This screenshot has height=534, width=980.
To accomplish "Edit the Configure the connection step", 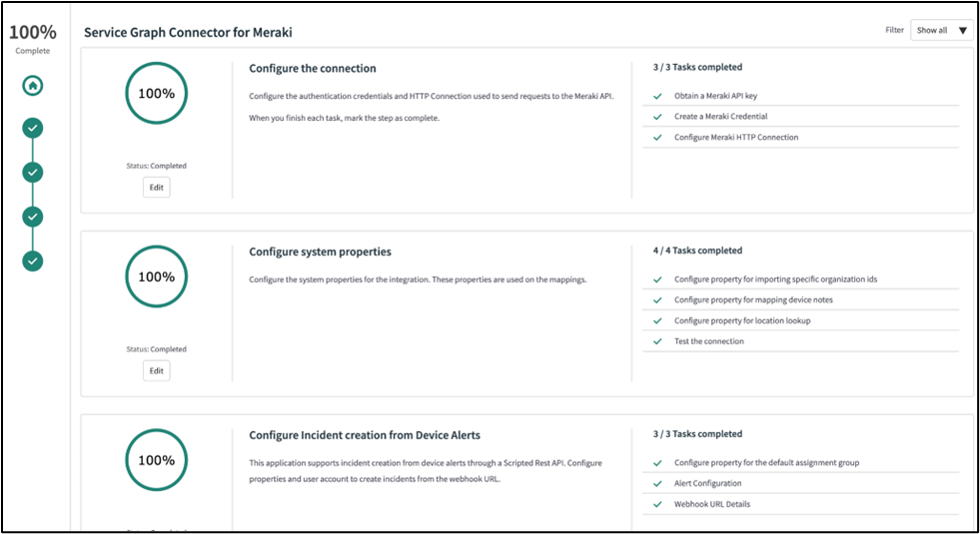I will click(156, 188).
